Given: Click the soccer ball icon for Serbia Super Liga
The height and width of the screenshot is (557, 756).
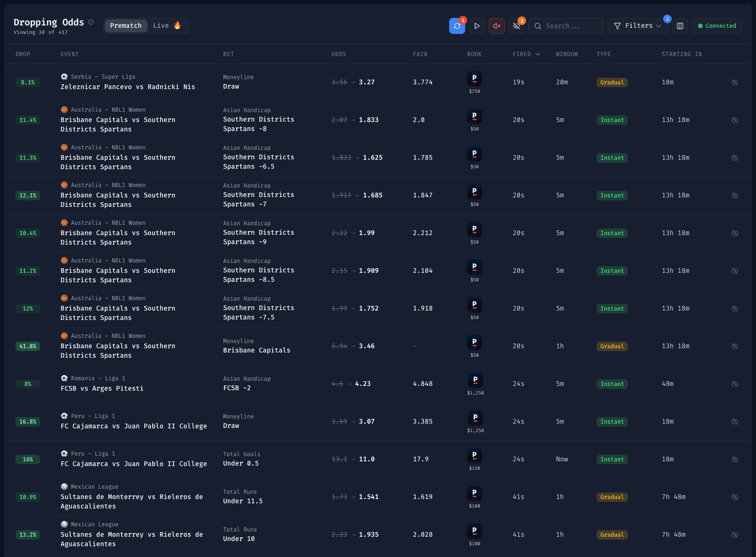Looking at the screenshot, I should coord(64,76).
